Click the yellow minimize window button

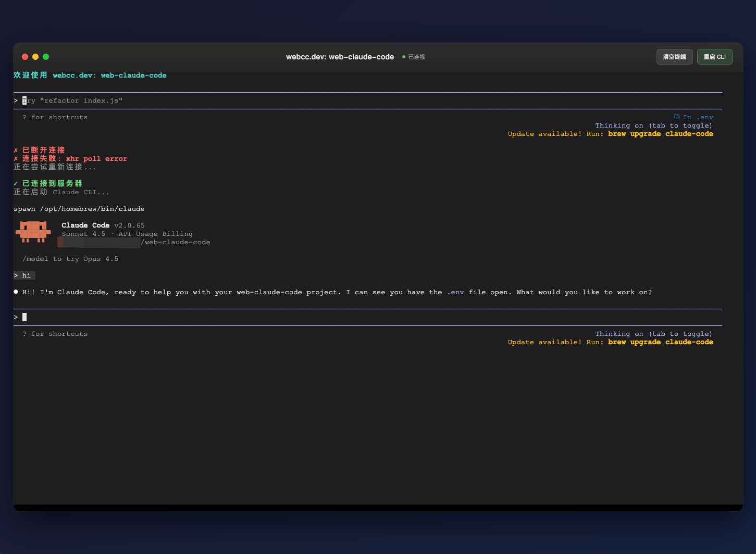[35, 57]
